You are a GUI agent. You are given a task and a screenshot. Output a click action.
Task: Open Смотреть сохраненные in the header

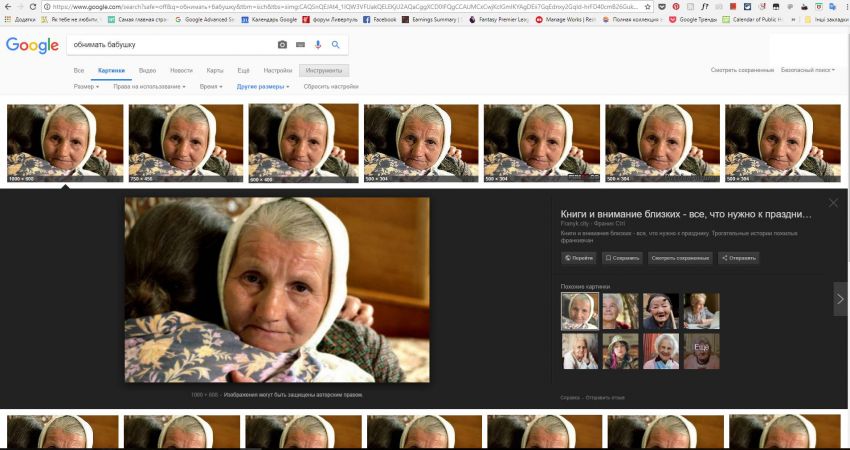pos(742,70)
